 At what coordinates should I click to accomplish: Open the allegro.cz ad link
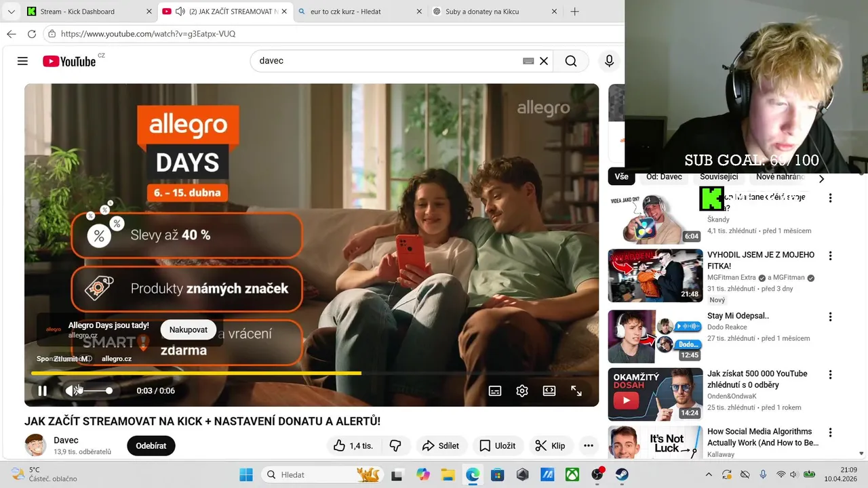tap(117, 359)
